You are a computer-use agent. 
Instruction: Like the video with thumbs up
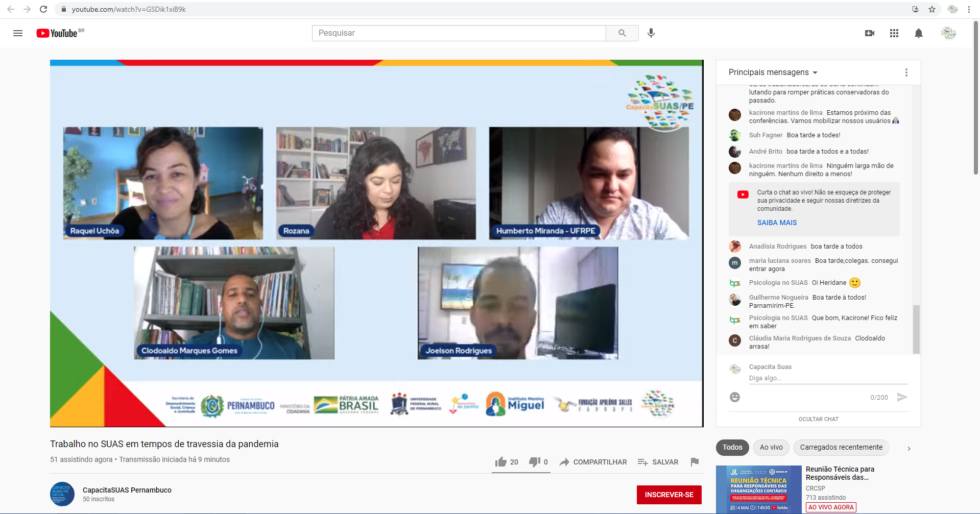[501, 462]
